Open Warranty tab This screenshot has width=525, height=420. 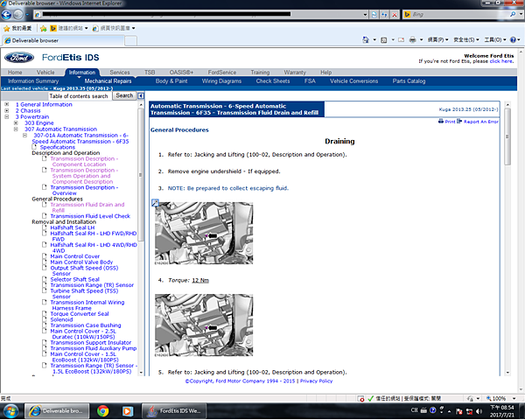295,73
